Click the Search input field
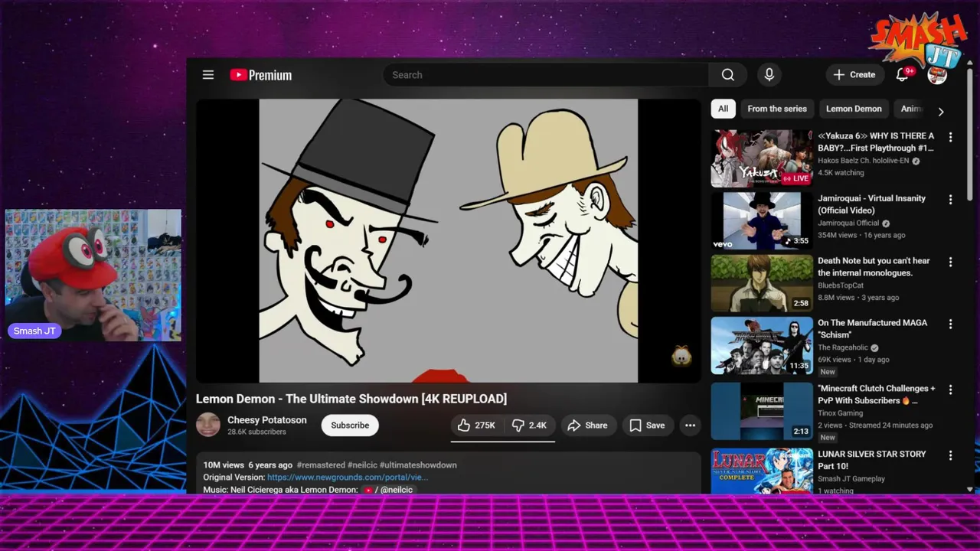This screenshot has width=980, height=551. (x=546, y=75)
